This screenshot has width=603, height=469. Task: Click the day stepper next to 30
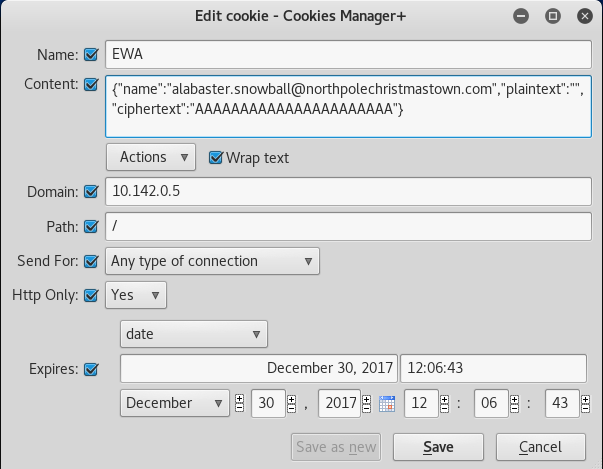[292, 404]
